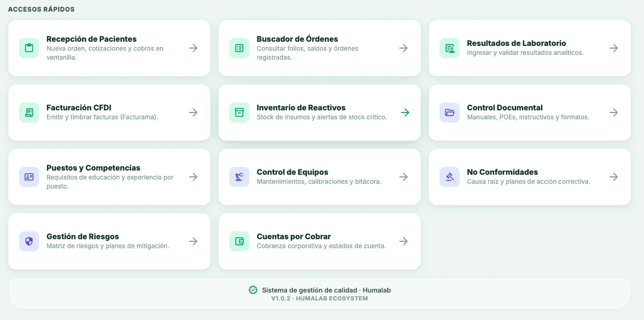Open Inventario de Reactivos
The width and height of the screenshot is (644, 320).
[x=320, y=112]
